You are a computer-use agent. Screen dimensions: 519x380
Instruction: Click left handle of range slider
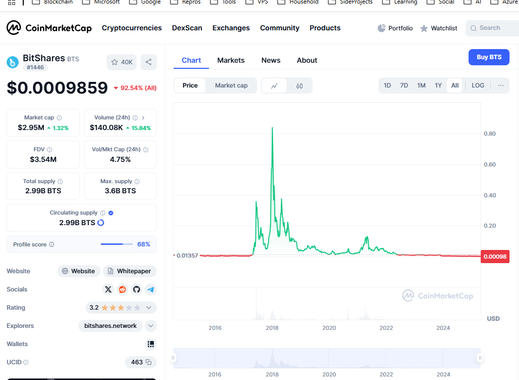point(173,358)
